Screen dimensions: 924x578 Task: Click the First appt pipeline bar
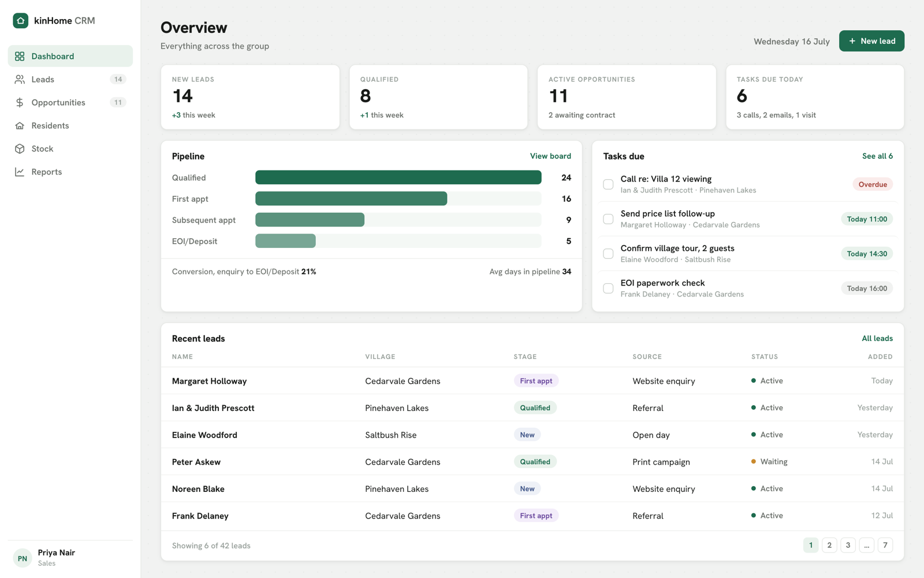coord(351,199)
